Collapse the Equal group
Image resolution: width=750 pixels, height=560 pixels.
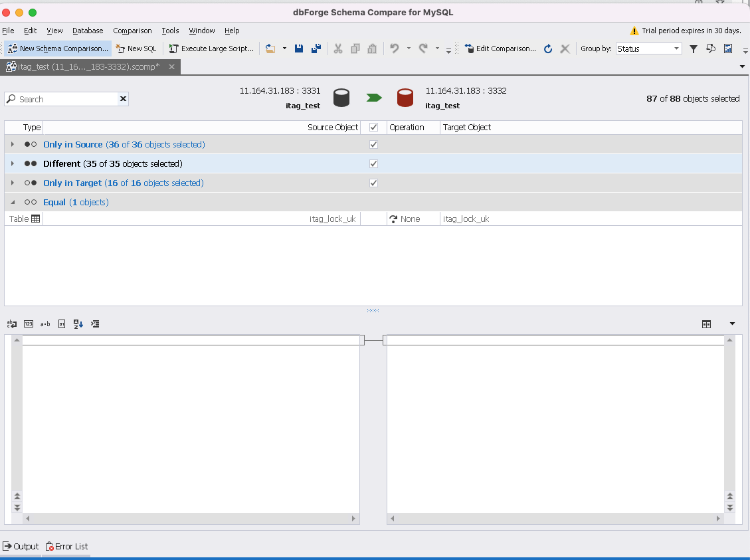(13, 203)
